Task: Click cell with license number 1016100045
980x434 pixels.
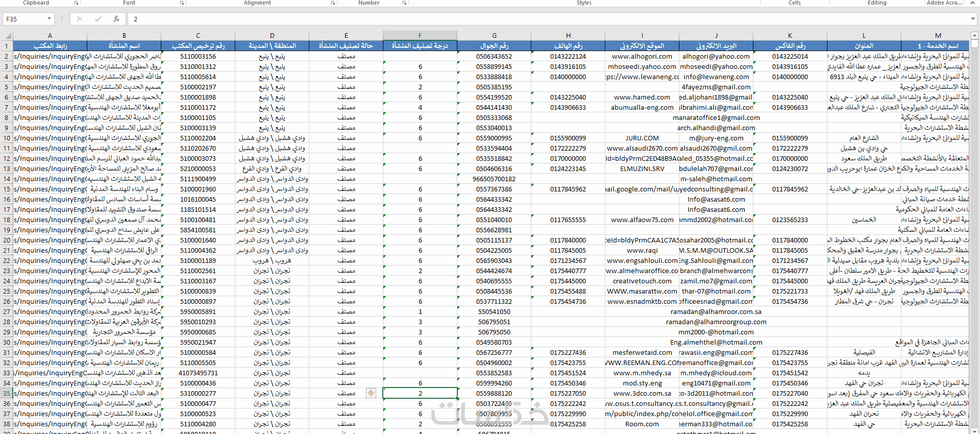Action: pyautogui.click(x=198, y=199)
